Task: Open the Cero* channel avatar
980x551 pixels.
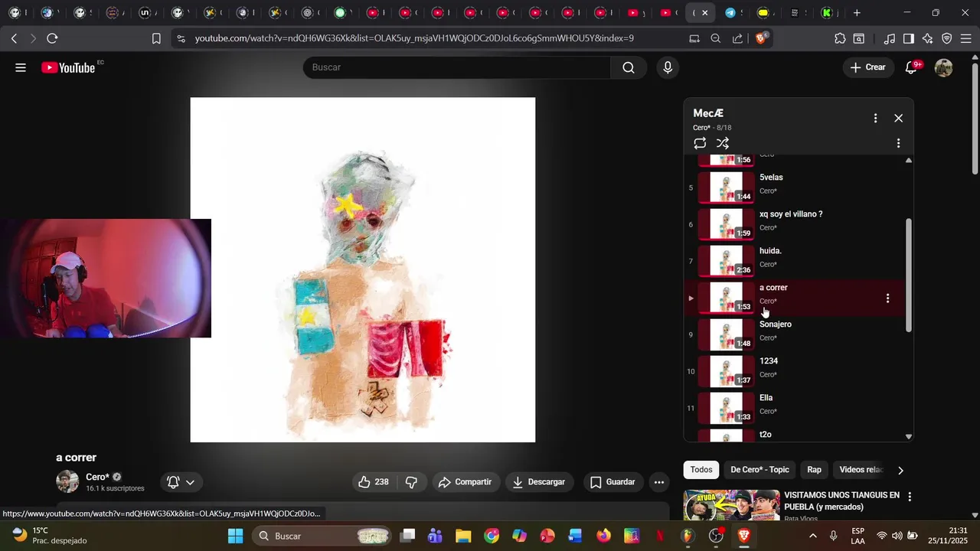Action: click(x=67, y=481)
